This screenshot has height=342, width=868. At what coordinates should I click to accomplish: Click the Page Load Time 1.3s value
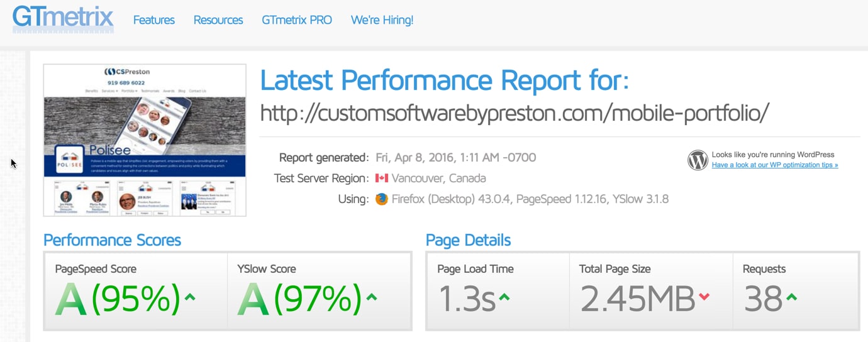point(466,299)
